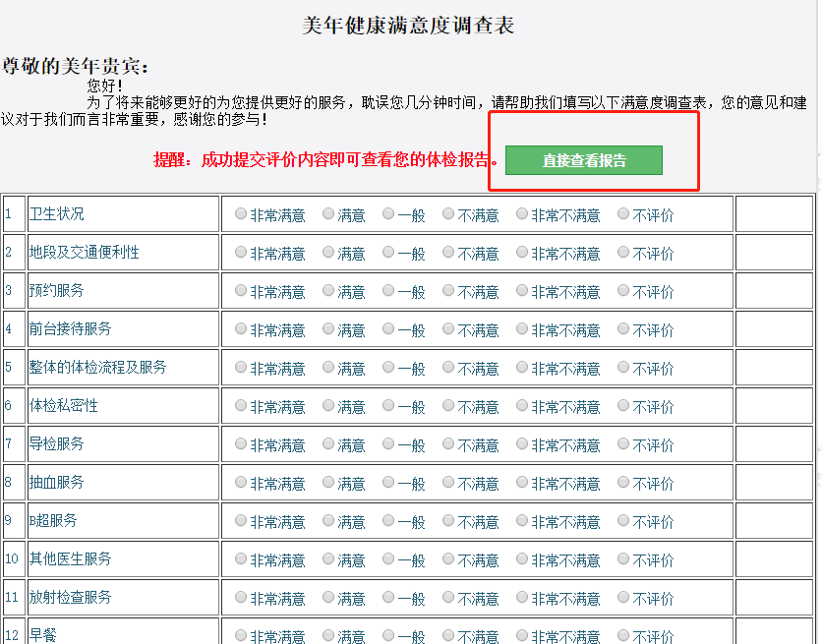Mark 不满意 for 前台接待服务
The width and height of the screenshot is (822, 644).
pos(447,329)
